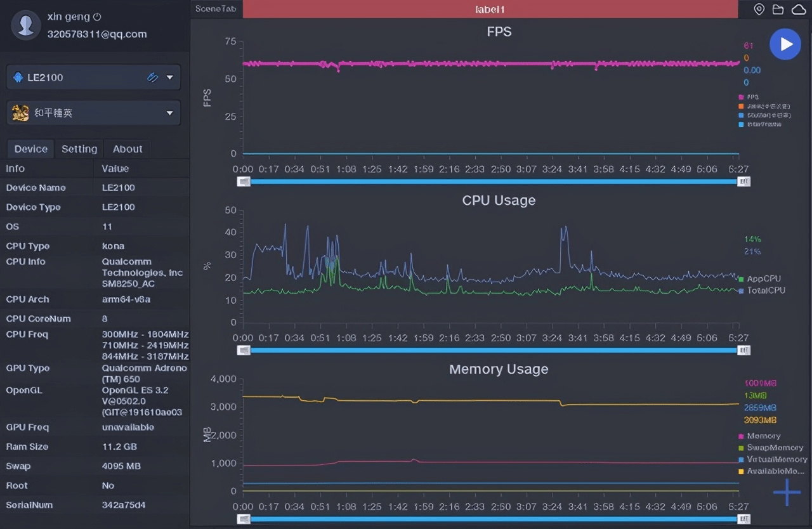Click the cloud icon in top bar
The width and height of the screenshot is (812, 529).
798,9
